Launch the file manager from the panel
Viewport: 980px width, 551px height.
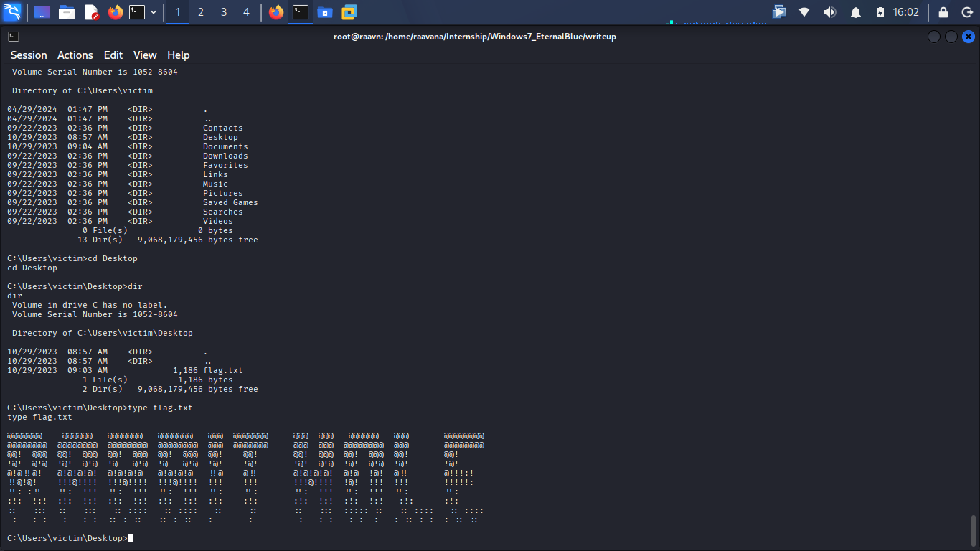pos(67,12)
